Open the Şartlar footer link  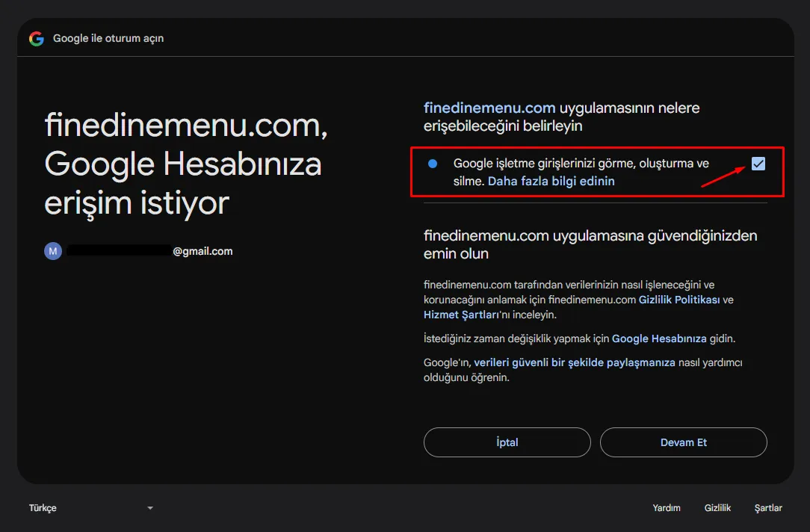tap(767, 508)
